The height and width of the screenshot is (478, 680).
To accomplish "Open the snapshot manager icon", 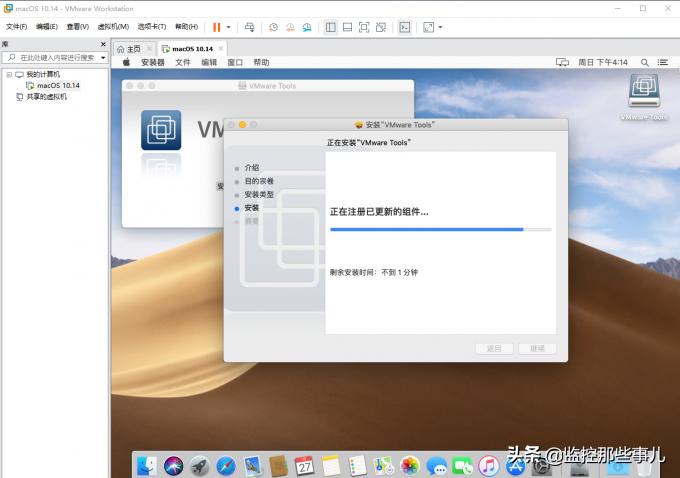I will point(307,27).
